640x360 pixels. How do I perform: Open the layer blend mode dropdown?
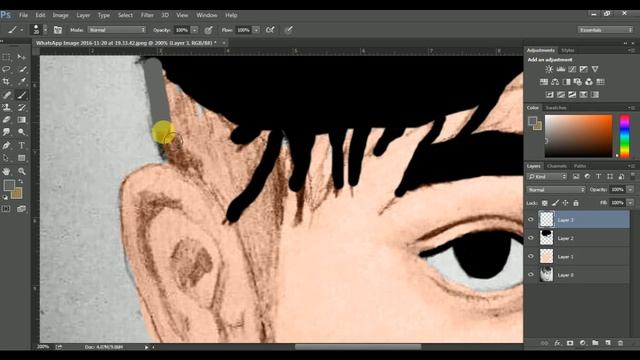[x=556, y=190]
